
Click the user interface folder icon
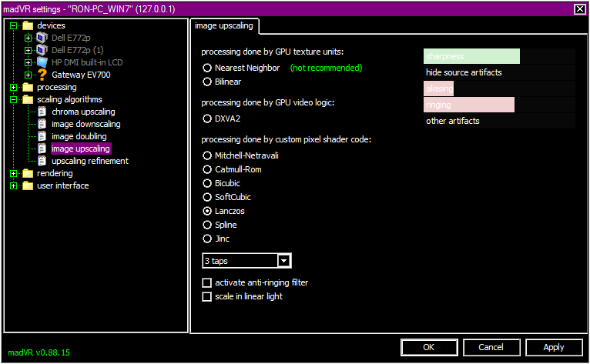coord(28,185)
